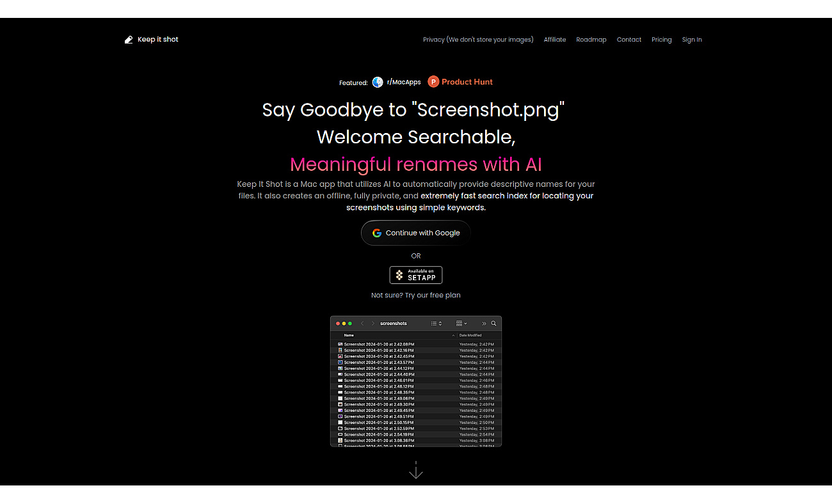
Task: Click the scroll-down arrow at page bottom
Action: [416, 470]
